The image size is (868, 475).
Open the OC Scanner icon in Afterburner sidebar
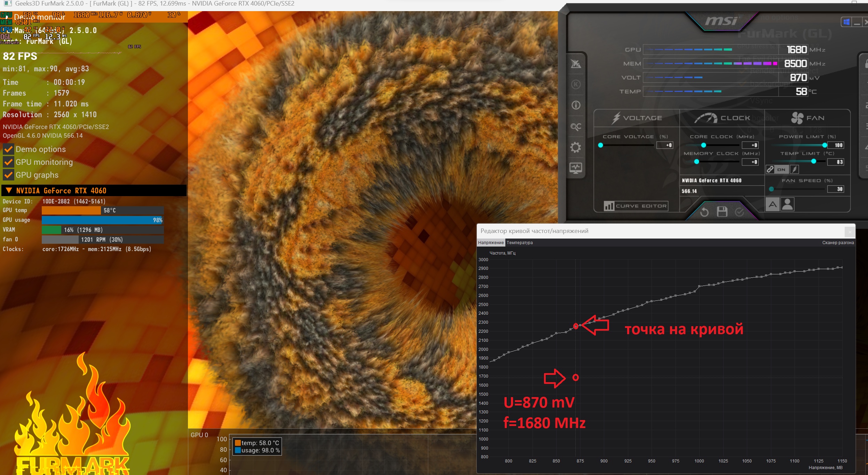pyautogui.click(x=576, y=127)
